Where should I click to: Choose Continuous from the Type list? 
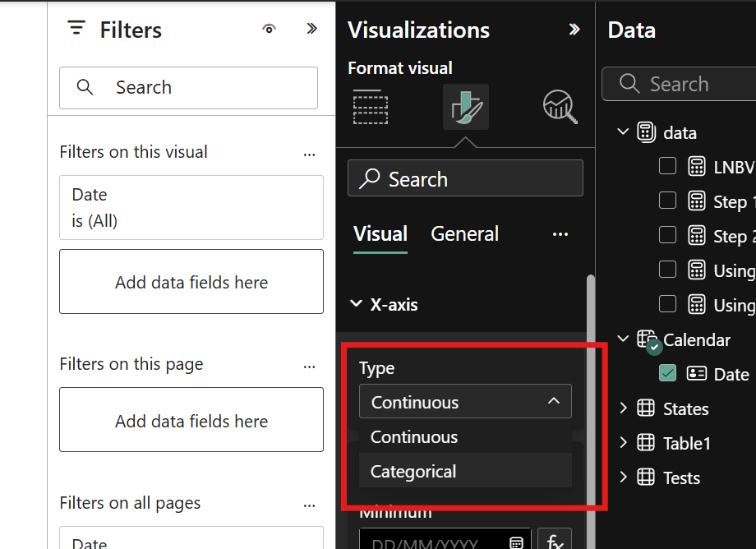click(465, 436)
